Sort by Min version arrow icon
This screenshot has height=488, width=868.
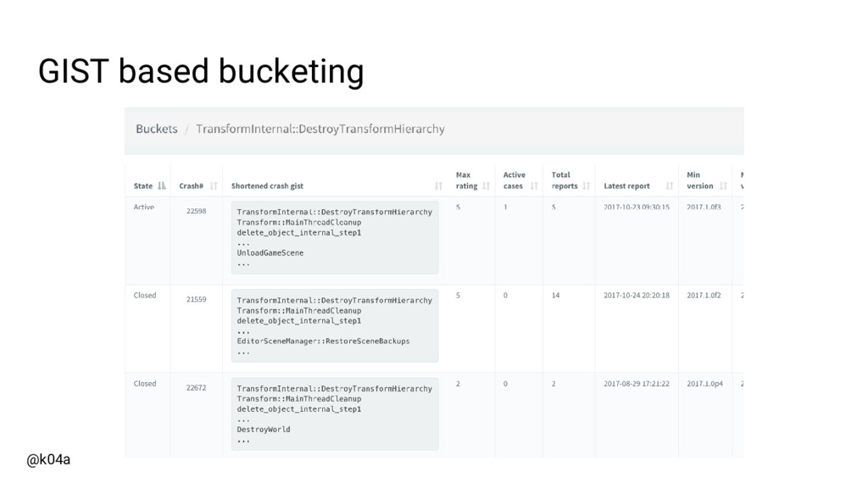(x=723, y=186)
